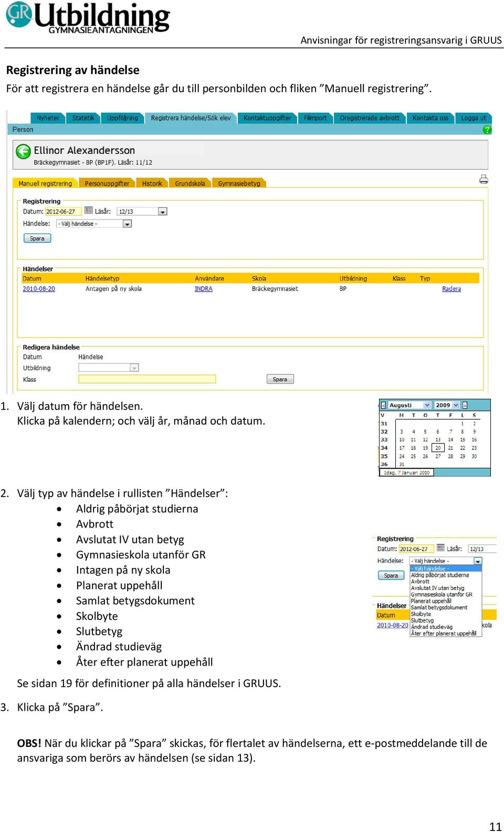Open calendar icon next to Datum in large screenshot
Image resolution: width=504 pixels, height=832 pixels.
click(x=89, y=210)
